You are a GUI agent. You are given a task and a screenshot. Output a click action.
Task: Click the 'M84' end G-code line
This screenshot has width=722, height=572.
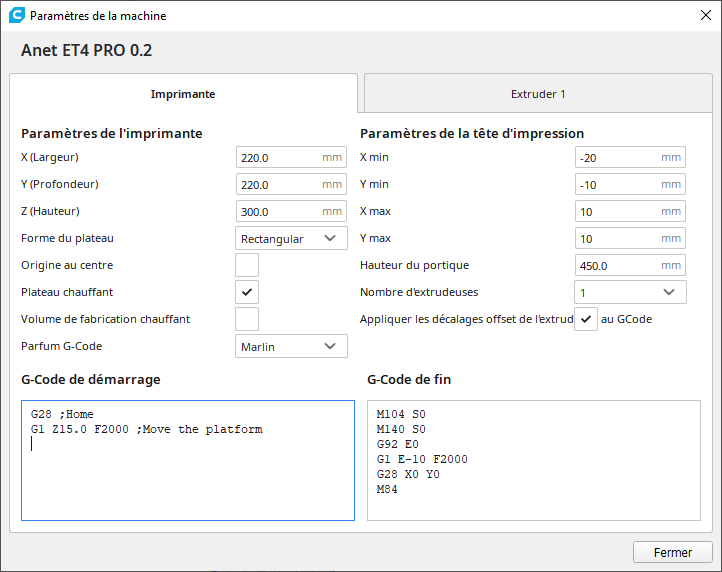tap(387, 489)
